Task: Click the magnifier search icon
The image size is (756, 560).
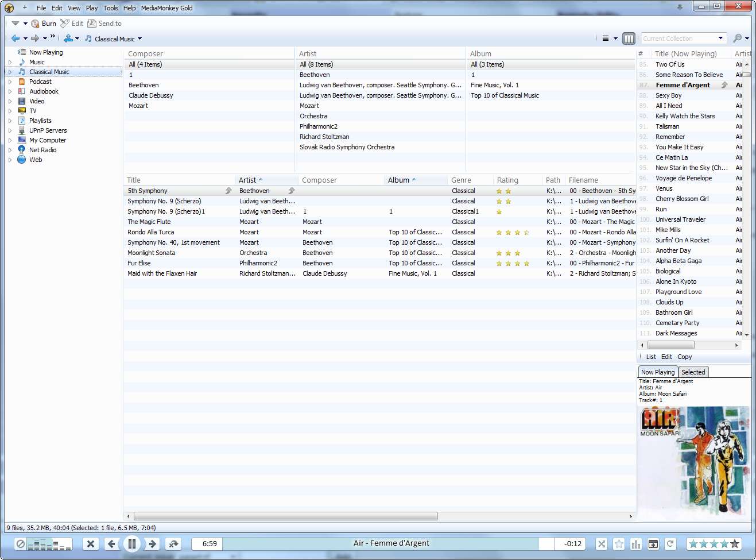Action: click(x=737, y=38)
